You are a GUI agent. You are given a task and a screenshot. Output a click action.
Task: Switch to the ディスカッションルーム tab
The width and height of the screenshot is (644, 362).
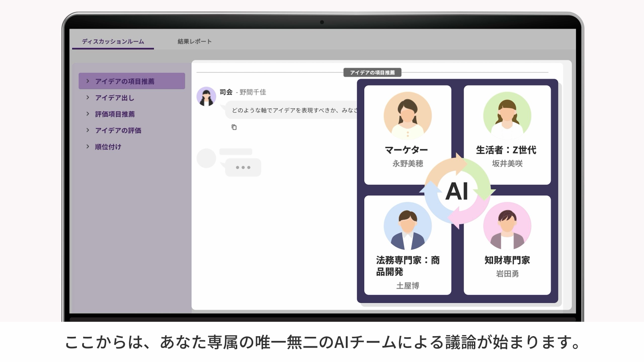coord(113,41)
